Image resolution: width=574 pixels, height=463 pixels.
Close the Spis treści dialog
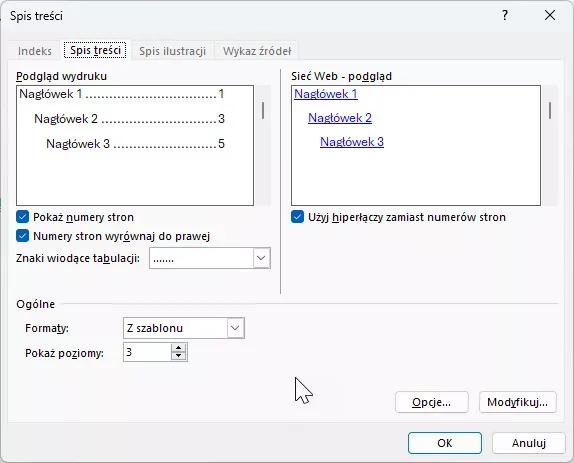550,15
